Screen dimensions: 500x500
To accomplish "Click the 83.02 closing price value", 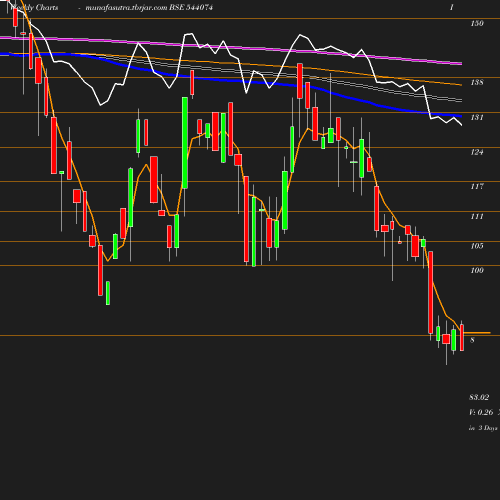I will (x=479, y=397).
